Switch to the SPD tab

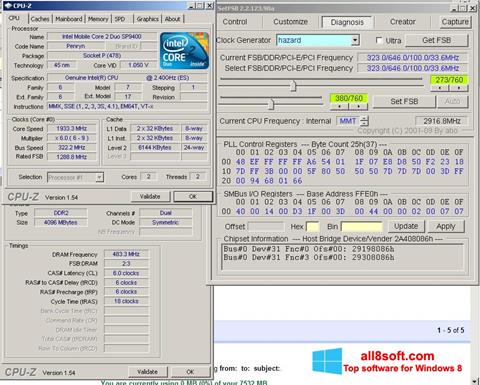click(120, 19)
